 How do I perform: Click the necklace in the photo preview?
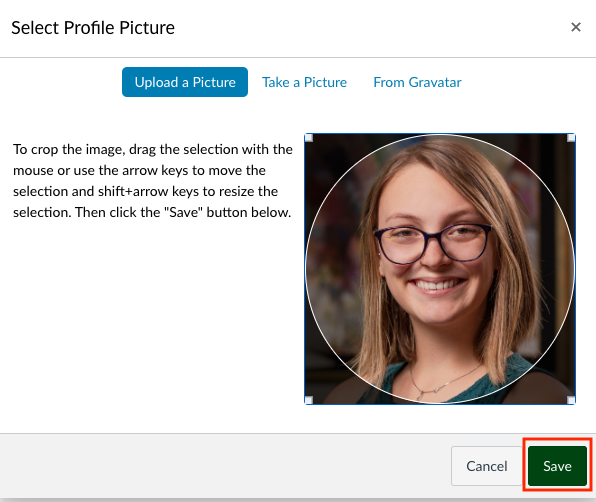[x=443, y=382]
